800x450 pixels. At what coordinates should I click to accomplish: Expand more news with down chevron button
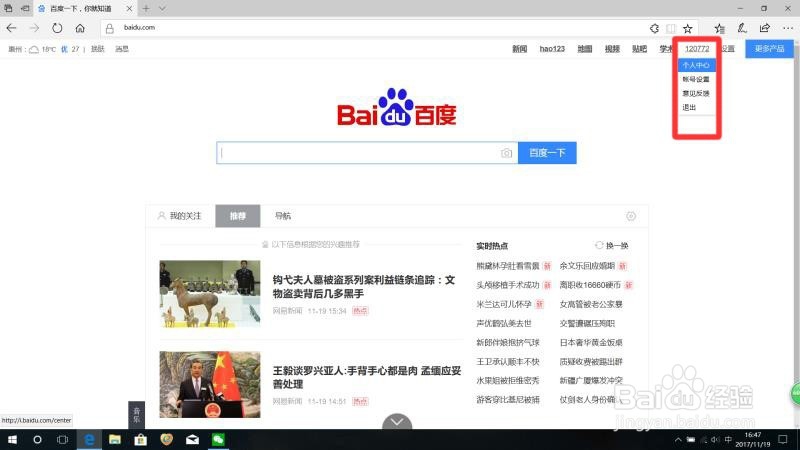[x=397, y=422]
